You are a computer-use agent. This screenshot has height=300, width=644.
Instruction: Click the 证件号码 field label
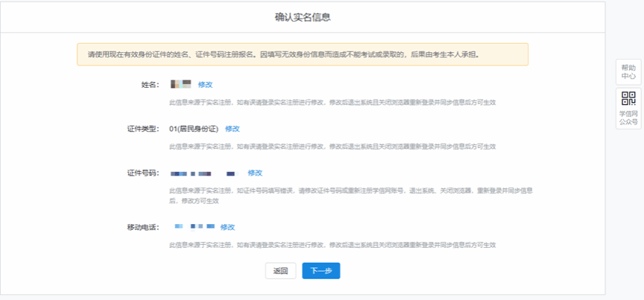point(144,173)
